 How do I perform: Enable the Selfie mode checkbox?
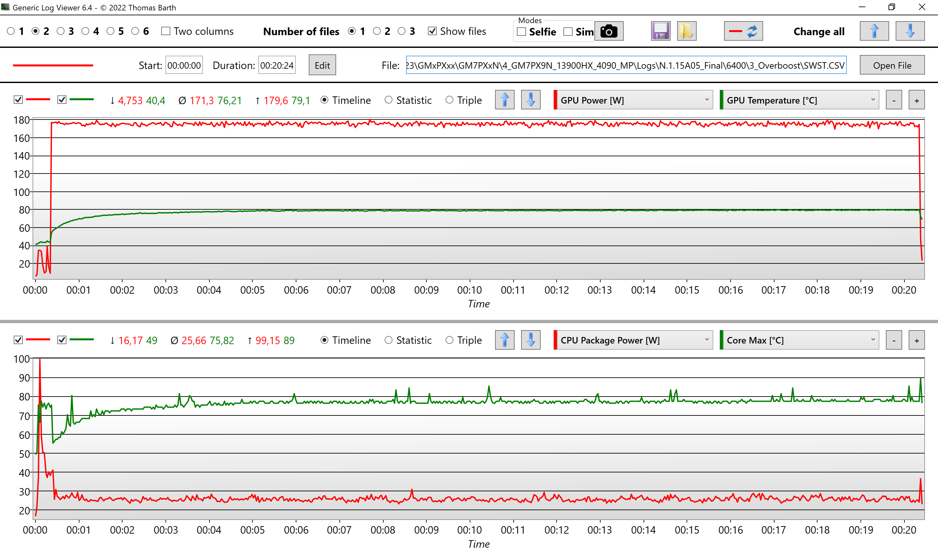[x=522, y=32]
